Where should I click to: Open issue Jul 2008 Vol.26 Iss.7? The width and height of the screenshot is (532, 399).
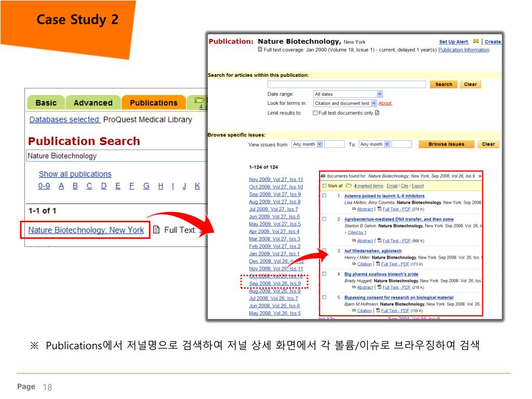[273, 298]
